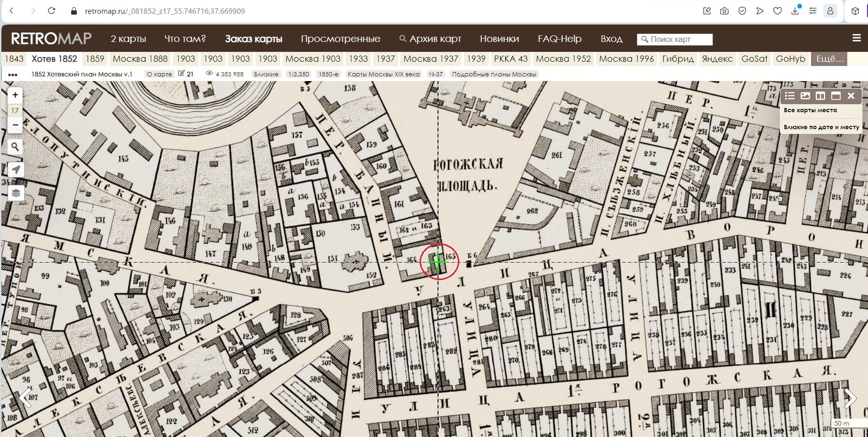Switch to split two-pane view icon

pyautogui.click(x=820, y=96)
